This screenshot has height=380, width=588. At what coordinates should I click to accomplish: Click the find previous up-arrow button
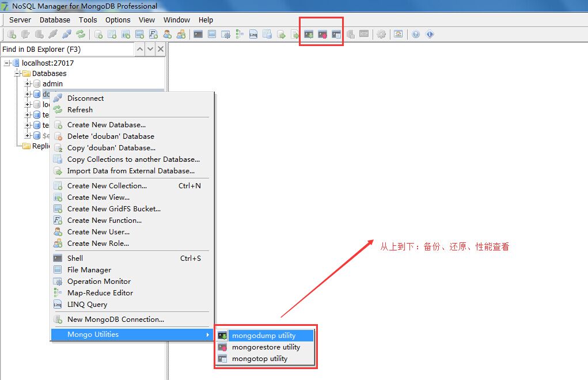(x=140, y=49)
